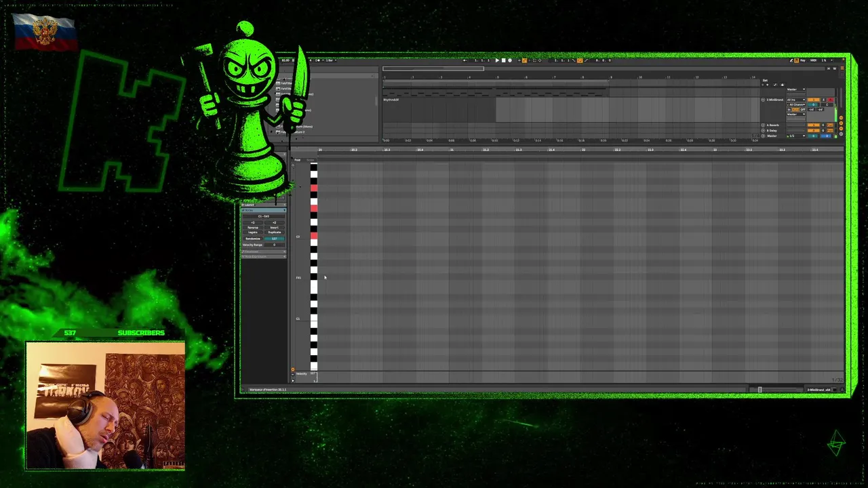The width and height of the screenshot is (868, 488).
Task: Select the Session View selector icon
Action: click(x=842, y=75)
